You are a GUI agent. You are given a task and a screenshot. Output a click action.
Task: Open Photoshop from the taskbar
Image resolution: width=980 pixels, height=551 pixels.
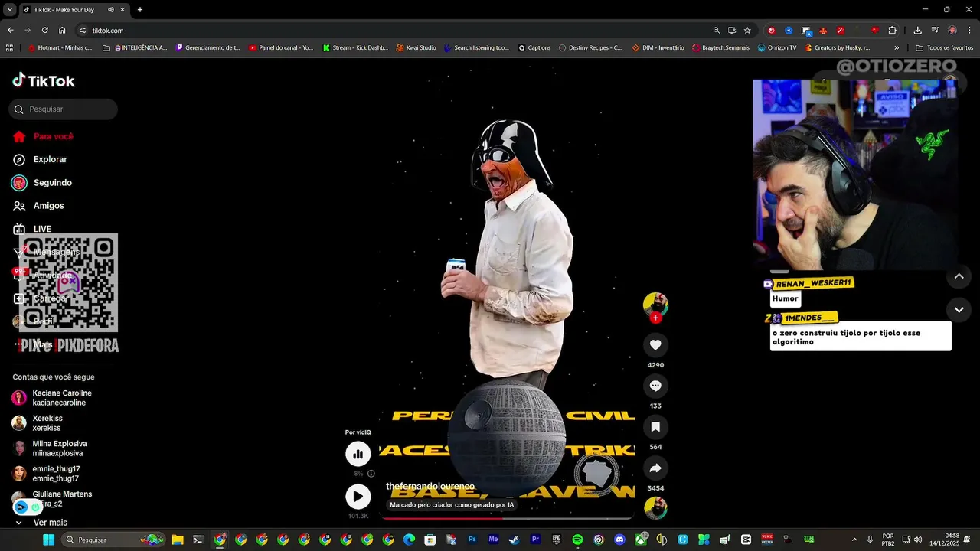472,540
